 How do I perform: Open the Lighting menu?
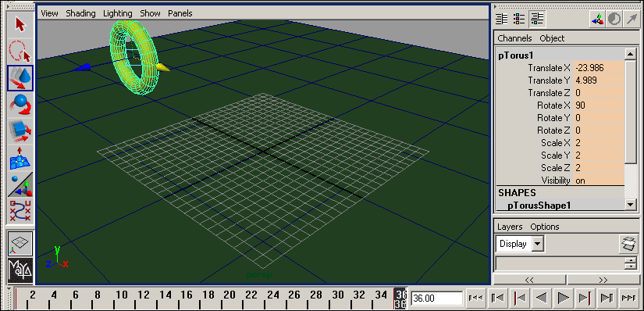click(117, 13)
